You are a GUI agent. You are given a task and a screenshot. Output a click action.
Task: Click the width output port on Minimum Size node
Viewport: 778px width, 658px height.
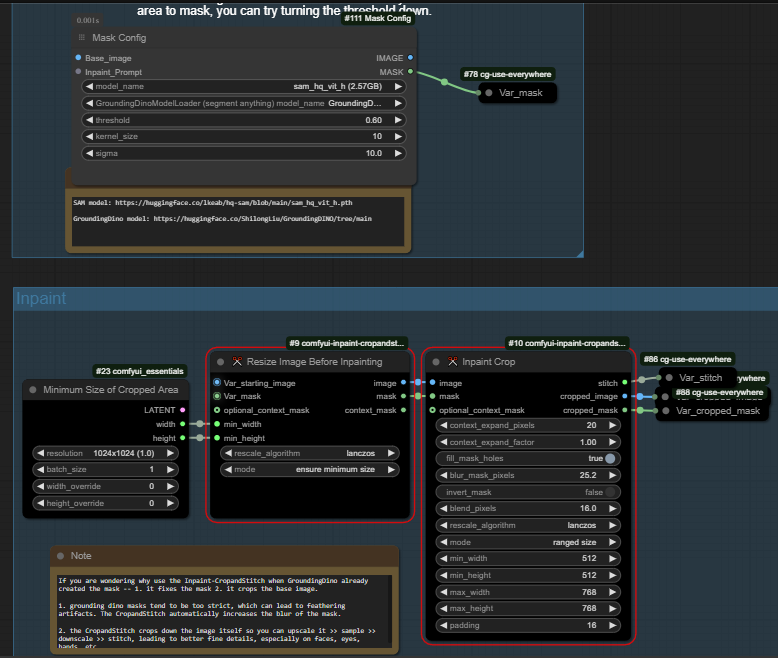pos(183,424)
